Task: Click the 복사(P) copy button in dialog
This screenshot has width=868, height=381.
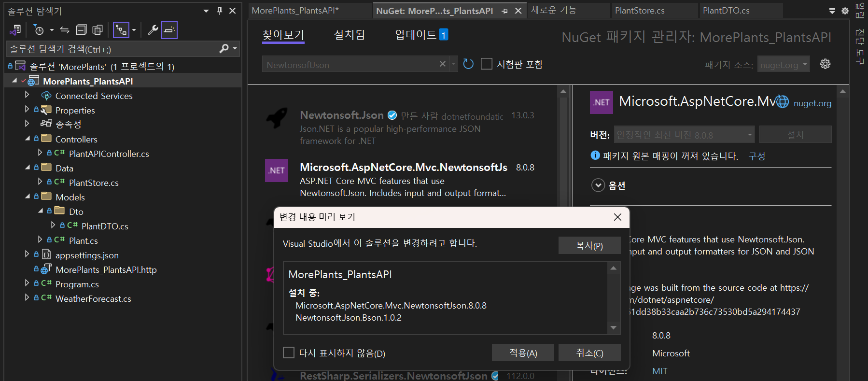Action: coord(589,245)
